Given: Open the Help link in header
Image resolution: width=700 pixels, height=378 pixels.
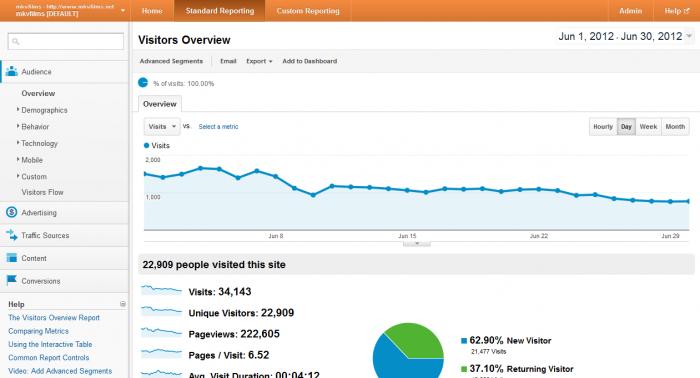Looking at the screenshot, I should (x=676, y=11).
